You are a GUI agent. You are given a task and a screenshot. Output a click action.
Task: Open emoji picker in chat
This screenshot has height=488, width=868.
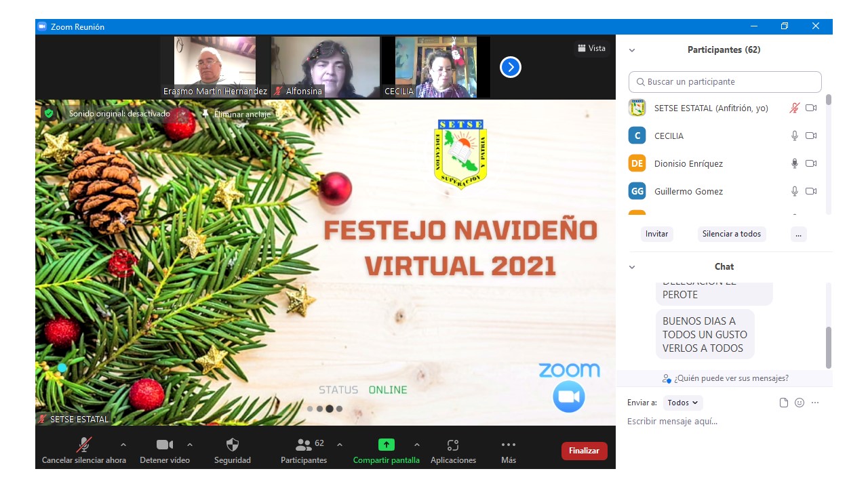[x=800, y=403]
